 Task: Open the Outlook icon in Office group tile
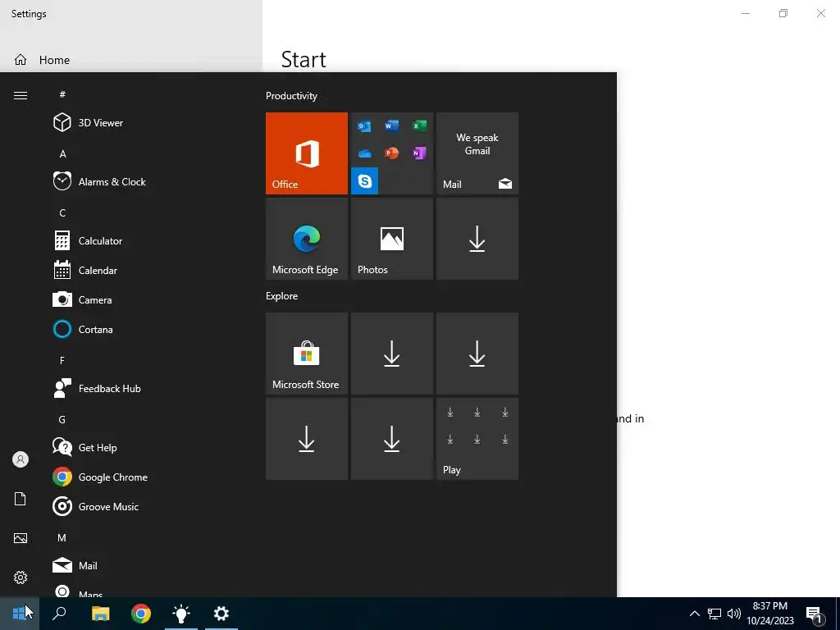pyautogui.click(x=365, y=126)
